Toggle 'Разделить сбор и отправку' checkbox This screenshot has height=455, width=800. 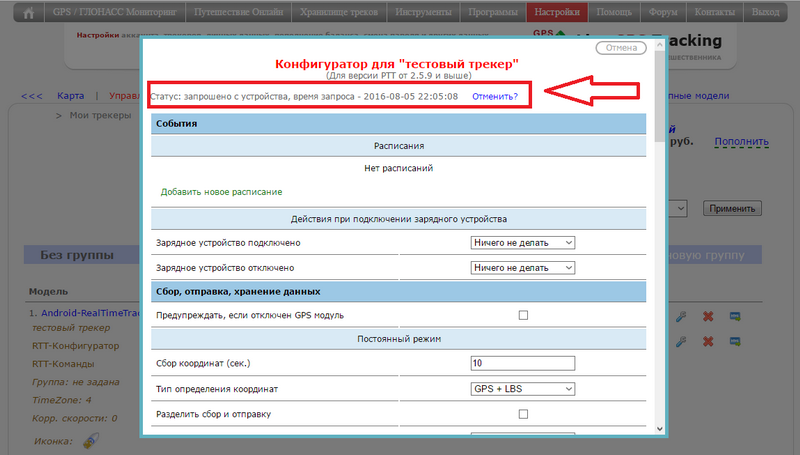pyautogui.click(x=522, y=413)
